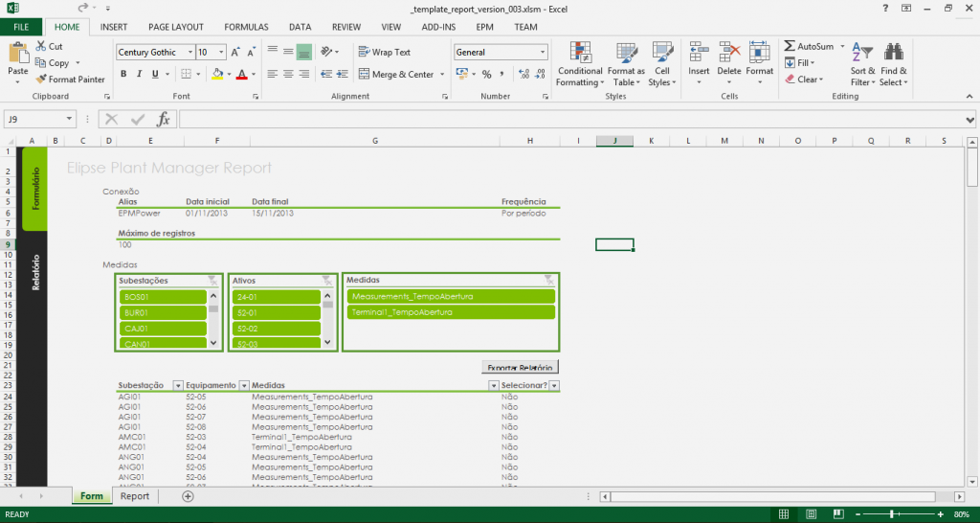Click the zoom slider in status bar
The height and width of the screenshot is (523, 980).
pos(891,514)
